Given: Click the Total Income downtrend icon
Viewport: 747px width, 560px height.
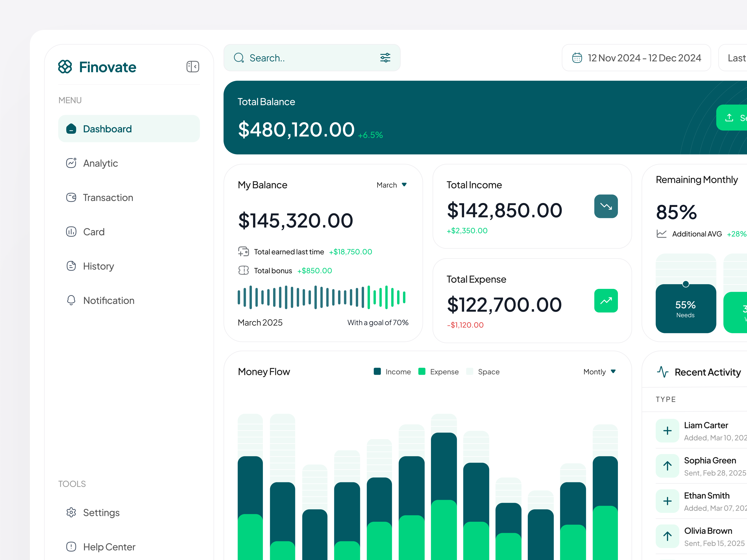Looking at the screenshot, I should pos(606,206).
